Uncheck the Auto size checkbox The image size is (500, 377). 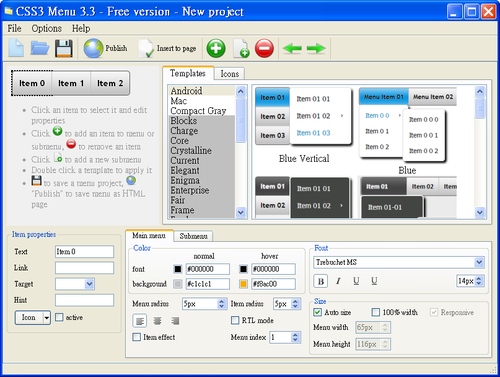pos(317,312)
